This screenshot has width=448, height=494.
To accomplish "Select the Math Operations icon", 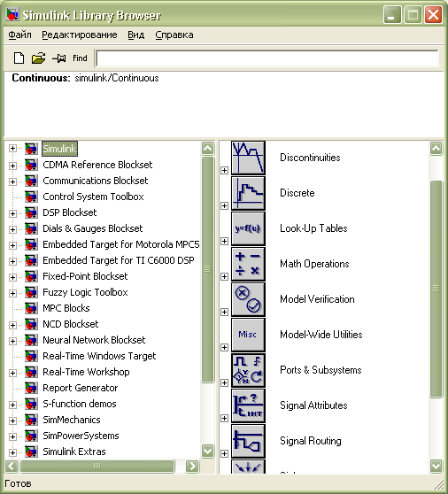I will (x=248, y=264).
